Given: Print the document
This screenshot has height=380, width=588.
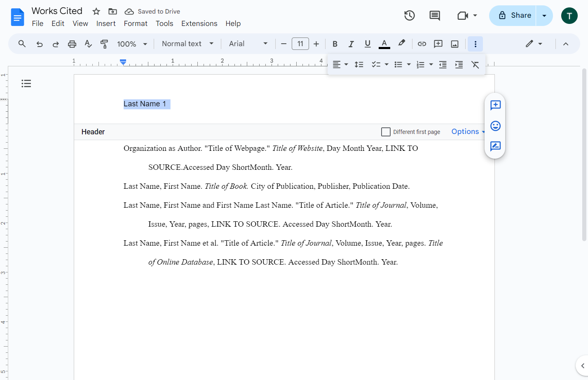Looking at the screenshot, I should [72, 44].
